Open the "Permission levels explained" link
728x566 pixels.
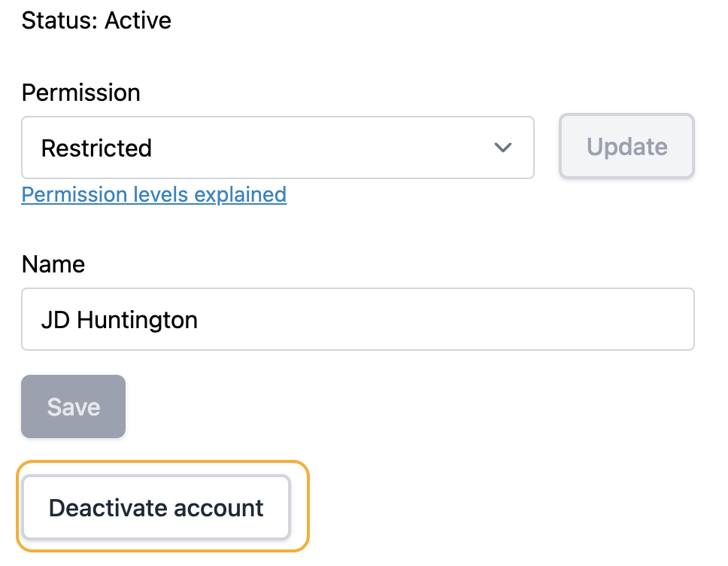pyautogui.click(x=153, y=195)
